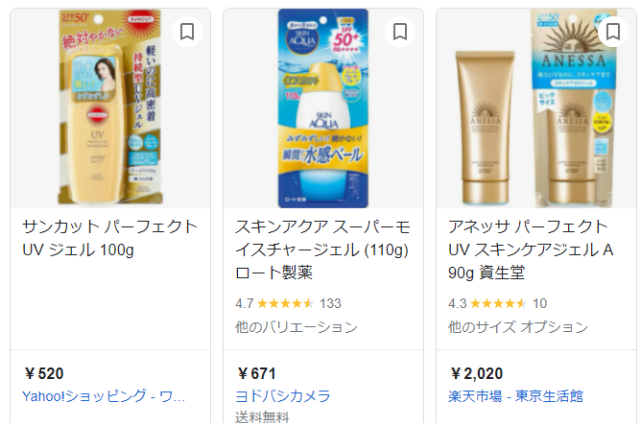
Task: Select the ¥671 price for Skin Aqua
Action: [257, 374]
